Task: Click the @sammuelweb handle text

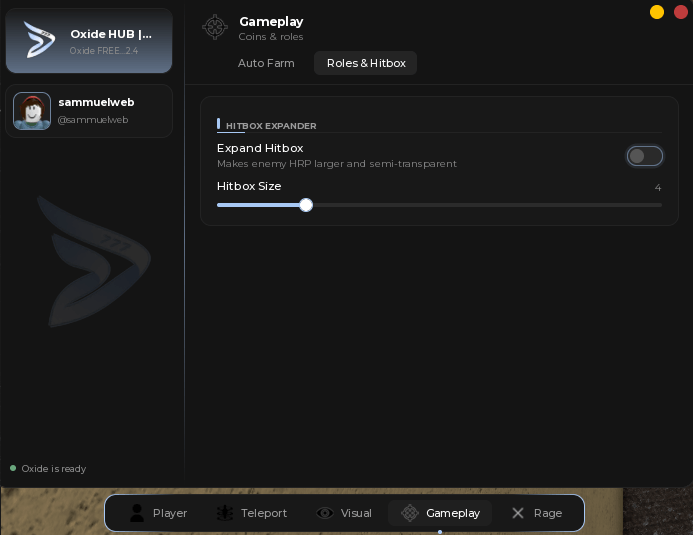Action: (x=93, y=120)
